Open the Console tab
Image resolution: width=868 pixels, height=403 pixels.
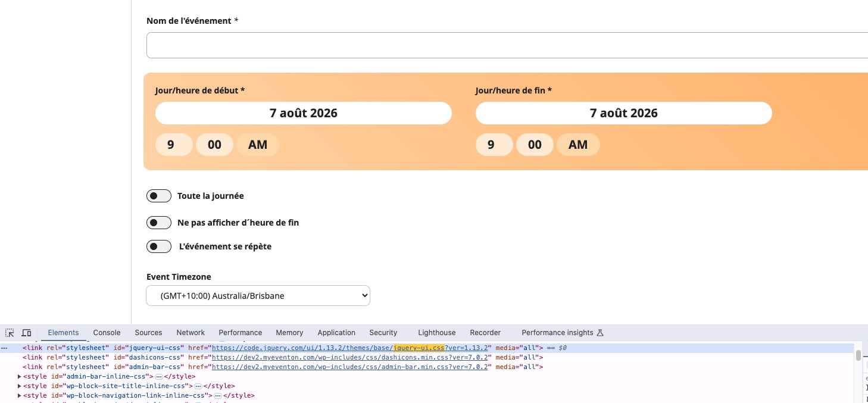[x=107, y=333]
